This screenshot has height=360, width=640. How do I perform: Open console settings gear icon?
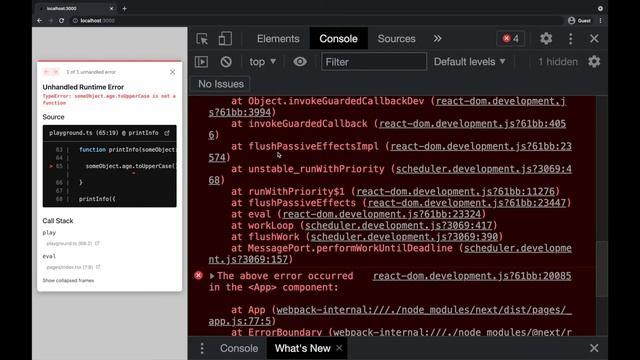pyautogui.click(x=594, y=62)
